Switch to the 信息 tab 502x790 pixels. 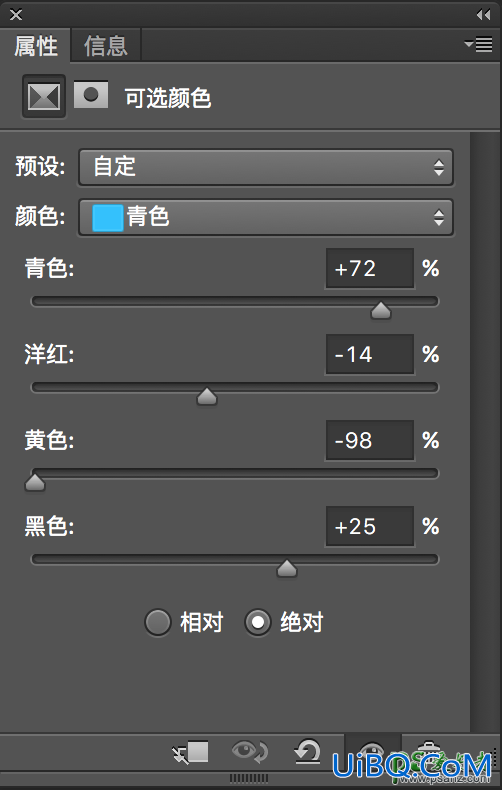pyautogui.click(x=105, y=46)
